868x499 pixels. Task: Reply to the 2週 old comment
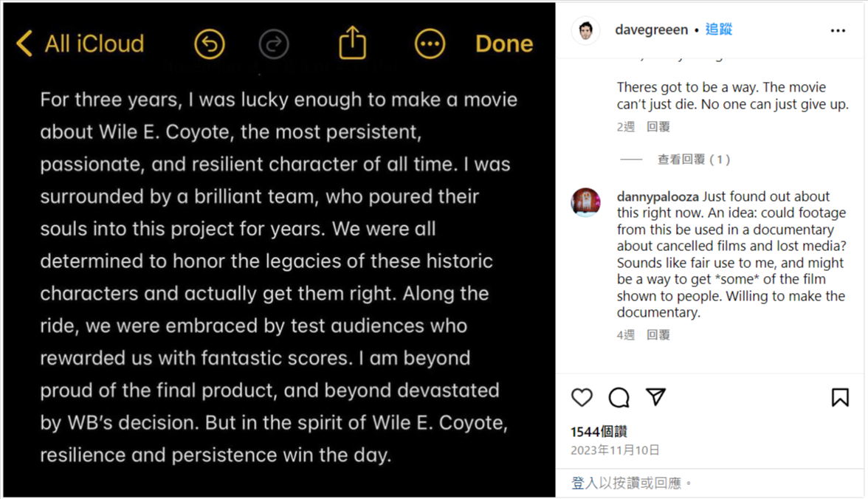tap(658, 127)
